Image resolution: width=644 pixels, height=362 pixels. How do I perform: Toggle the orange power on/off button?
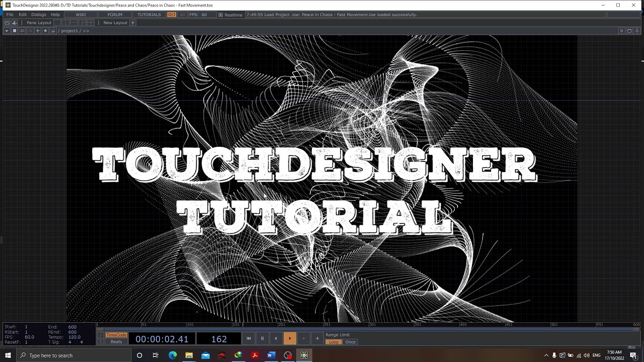tap(172, 15)
